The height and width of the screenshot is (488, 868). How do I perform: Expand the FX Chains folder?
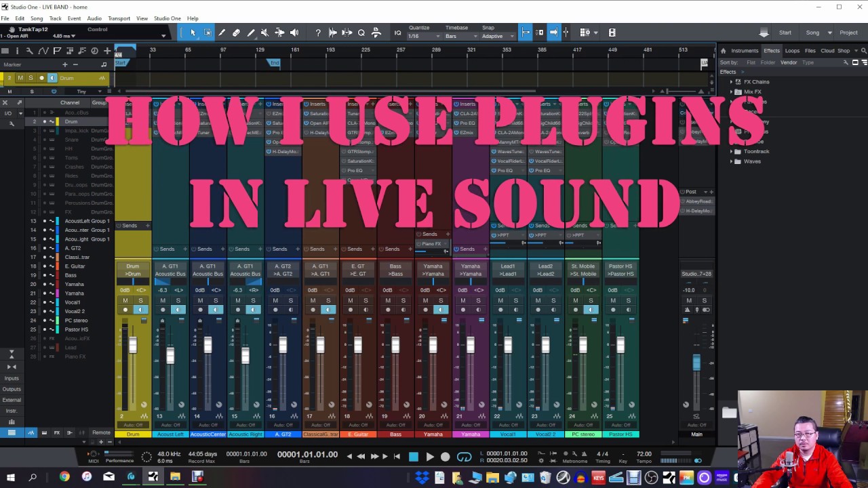click(731, 82)
